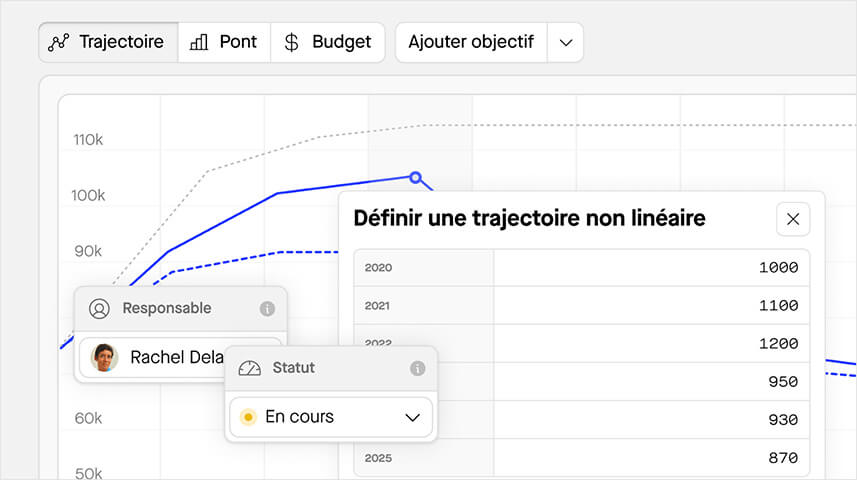This screenshot has width=857, height=480.
Task: Expand the Ajouter objectif arrow menu
Action: pos(566,43)
